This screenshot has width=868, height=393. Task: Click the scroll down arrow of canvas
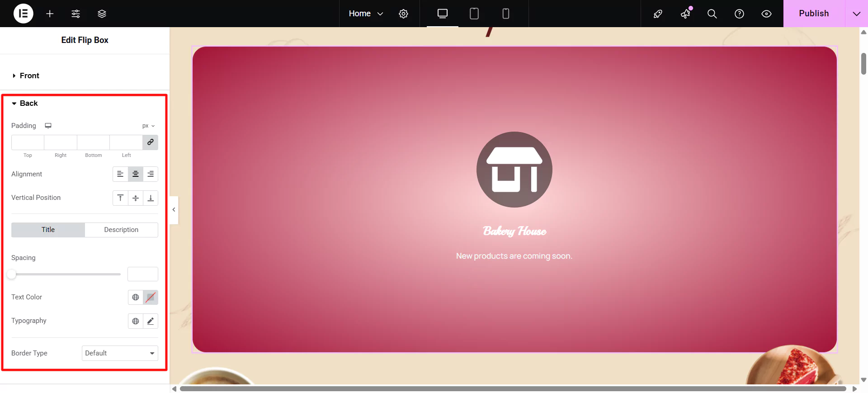[x=863, y=380]
